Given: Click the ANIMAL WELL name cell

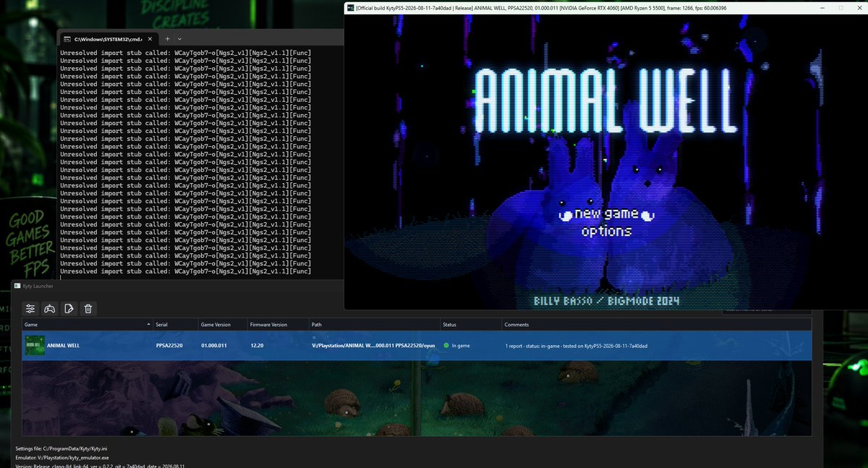Looking at the screenshot, I should click(x=63, y=346).
